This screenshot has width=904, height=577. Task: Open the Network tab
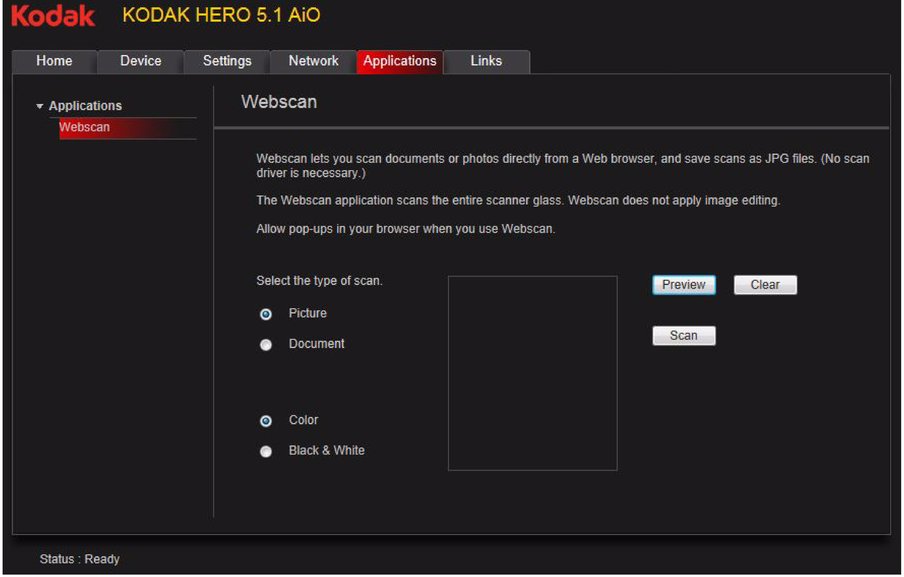[313, 61]
